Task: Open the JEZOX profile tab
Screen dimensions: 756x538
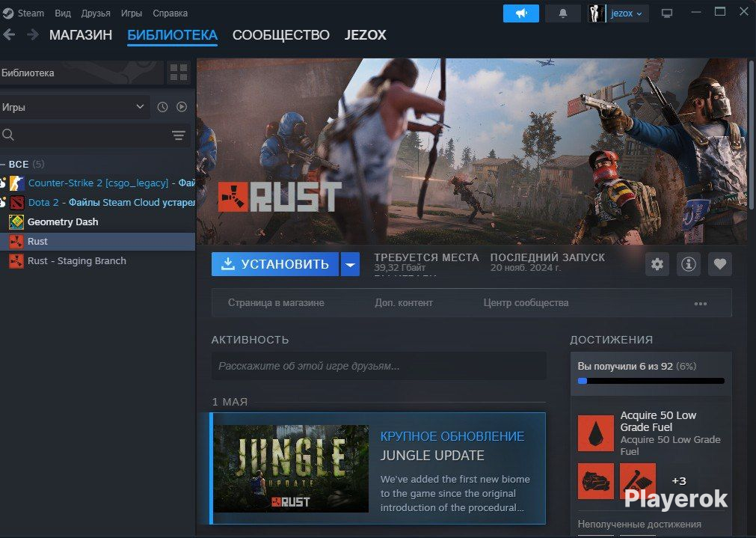Action: 366,34
